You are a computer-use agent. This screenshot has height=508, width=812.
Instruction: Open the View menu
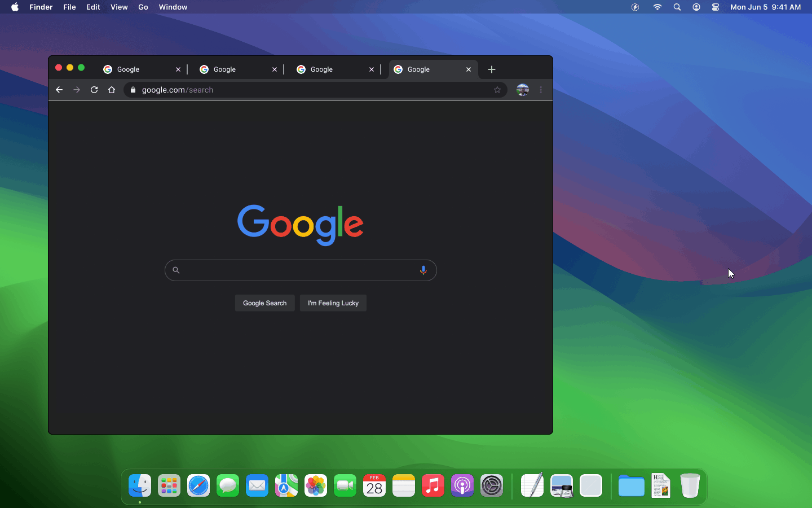[119, 7]
